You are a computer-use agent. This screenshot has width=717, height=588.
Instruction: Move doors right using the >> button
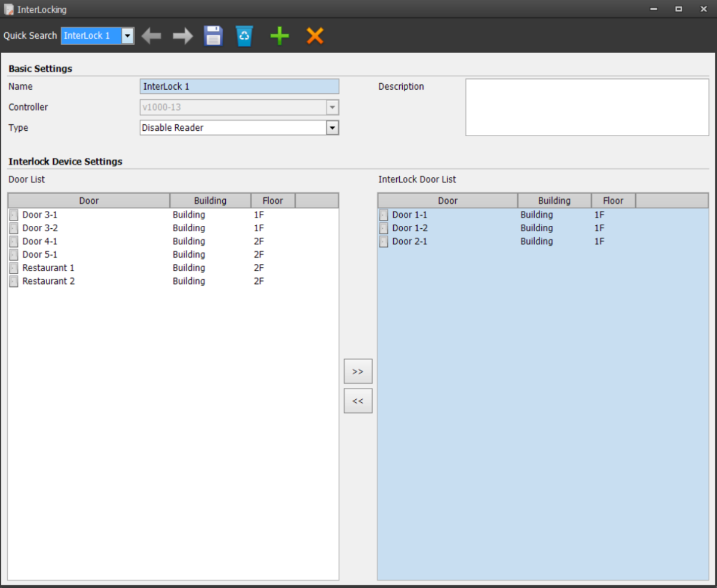tap(358, 370)
